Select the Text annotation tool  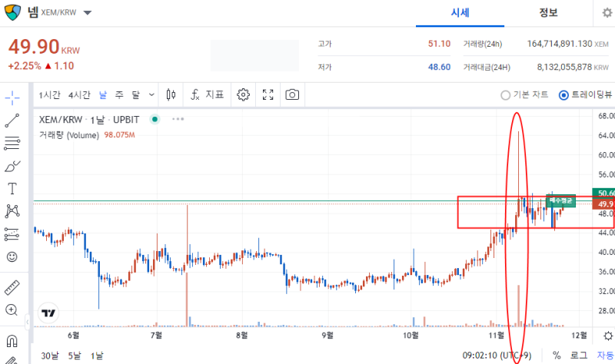pos(12,188)
